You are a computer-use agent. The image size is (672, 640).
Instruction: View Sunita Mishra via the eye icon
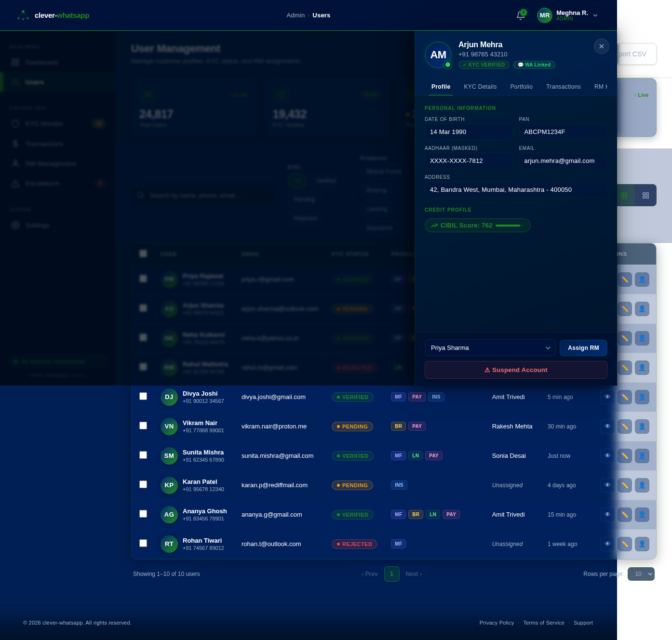607,455
